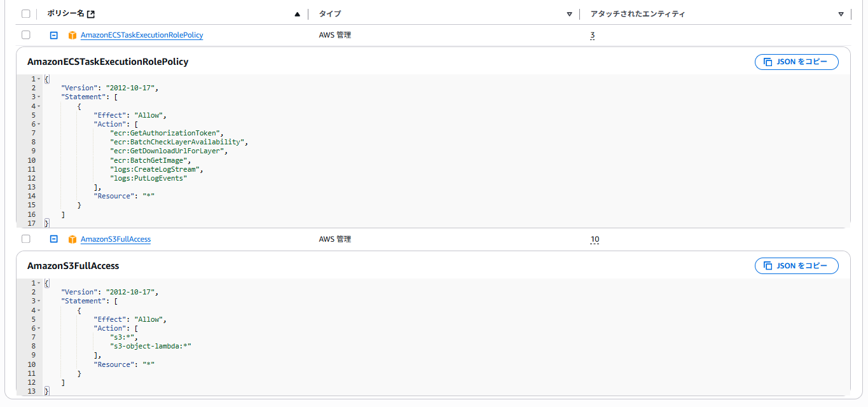View the 3 attached entities for ECS policy
Screen dimensions: 868x407
593,36
